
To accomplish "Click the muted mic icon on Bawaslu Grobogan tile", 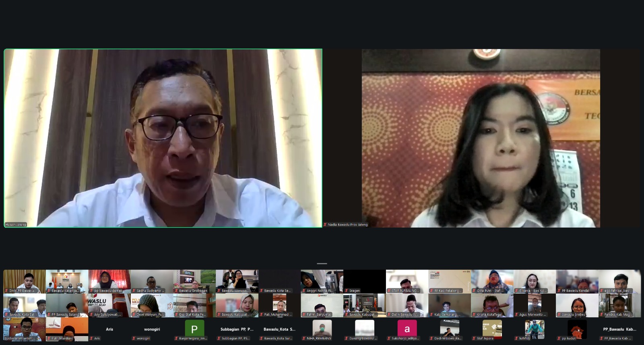I will click(176, 291).
